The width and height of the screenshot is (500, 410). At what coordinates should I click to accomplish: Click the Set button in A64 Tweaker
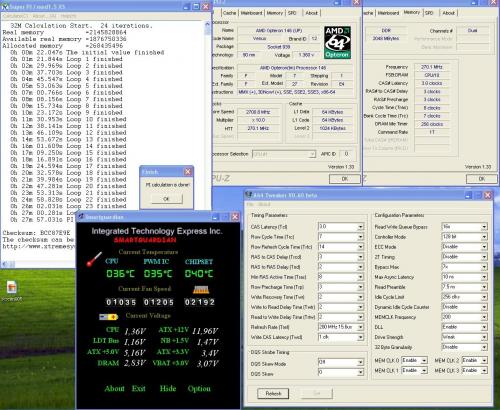317,394
